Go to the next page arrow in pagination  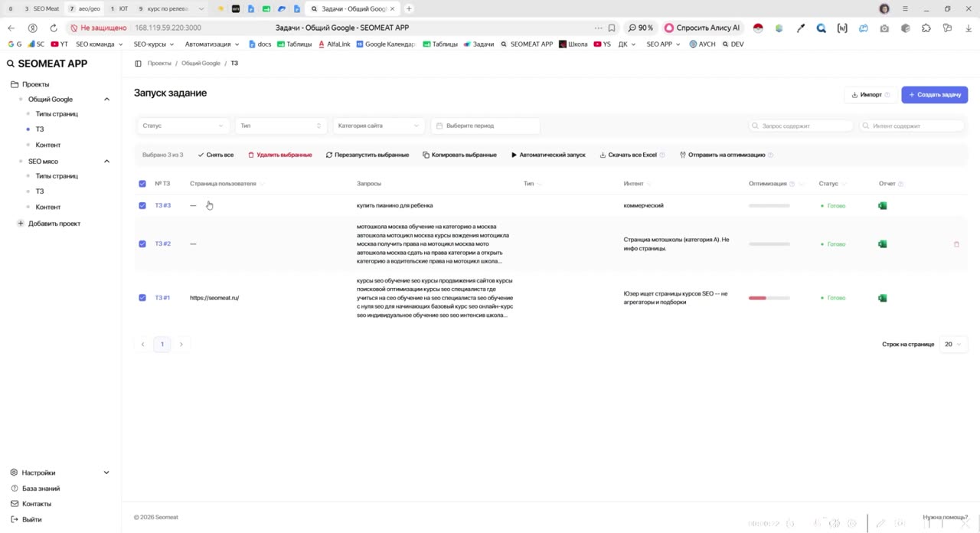coord(181,345)
